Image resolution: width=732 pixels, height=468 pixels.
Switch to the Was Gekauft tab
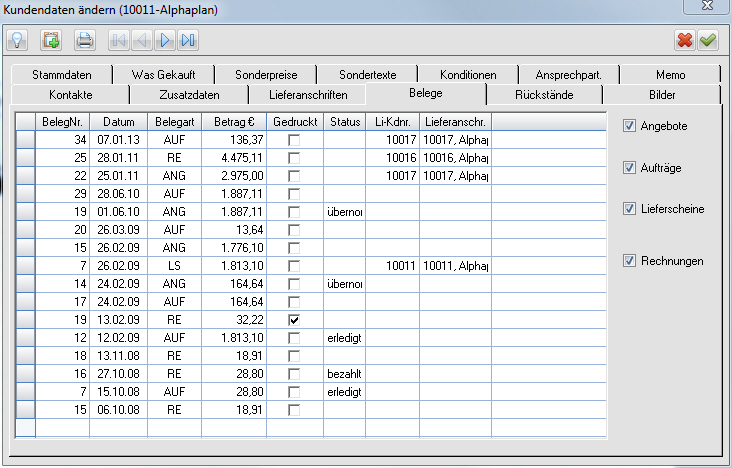coord(163,75)
